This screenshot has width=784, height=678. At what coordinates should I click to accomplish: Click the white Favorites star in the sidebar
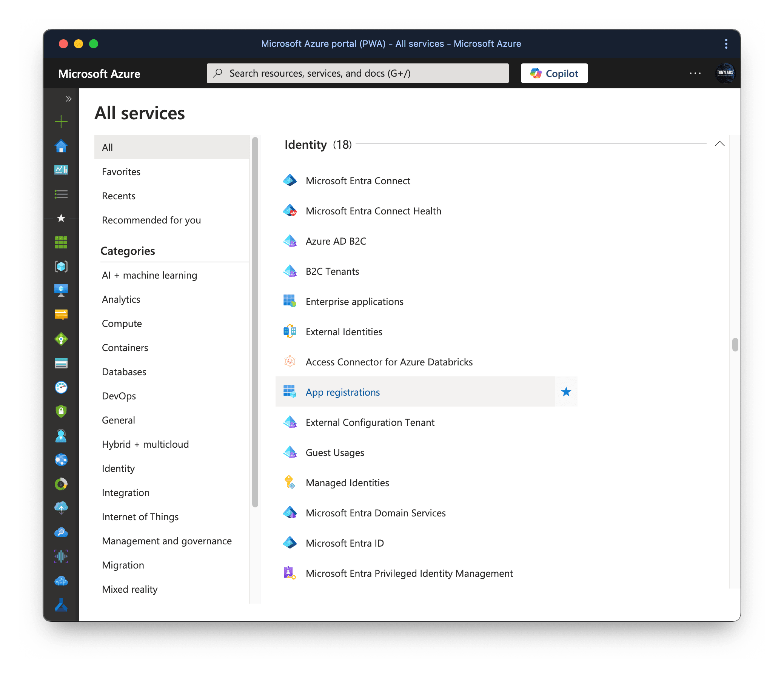(61, 218)
